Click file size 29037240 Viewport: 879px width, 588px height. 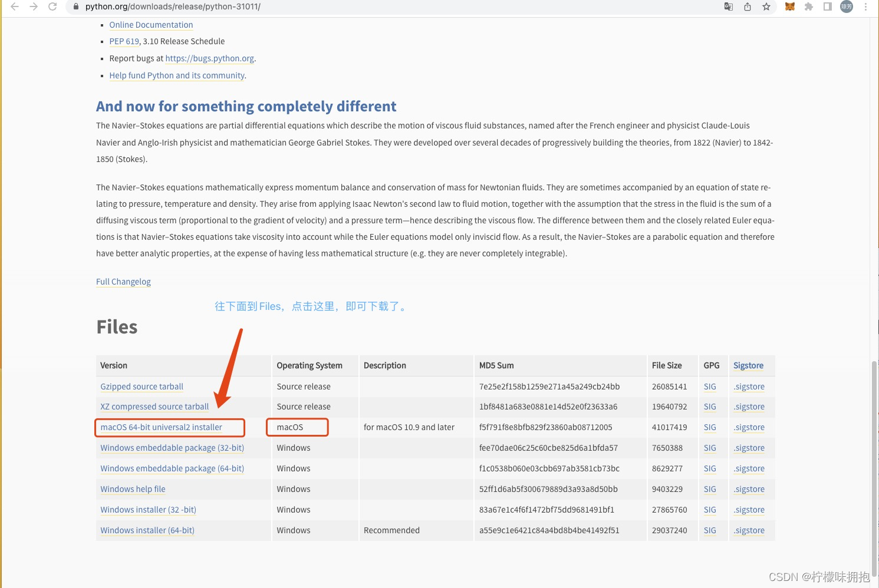pyautogui.click(x=670, y=530)
